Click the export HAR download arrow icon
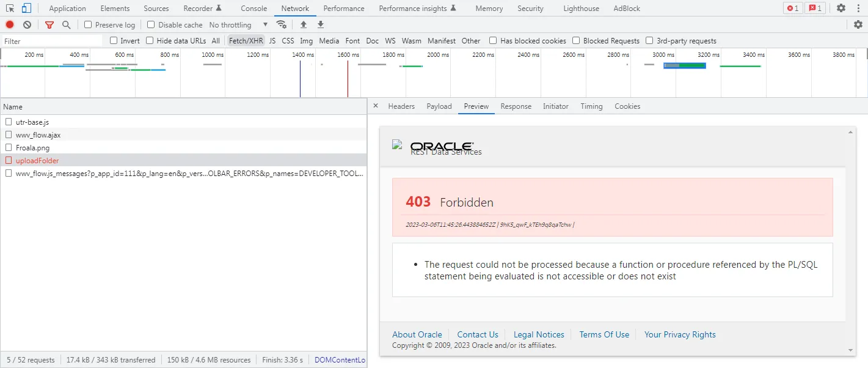Screen dimensions: 868x368 [321, 24]
